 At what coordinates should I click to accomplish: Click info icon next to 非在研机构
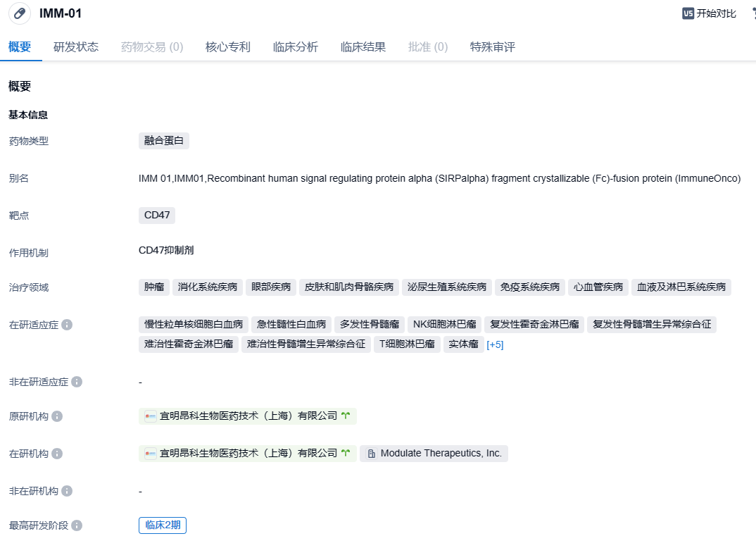pos(67,491)
